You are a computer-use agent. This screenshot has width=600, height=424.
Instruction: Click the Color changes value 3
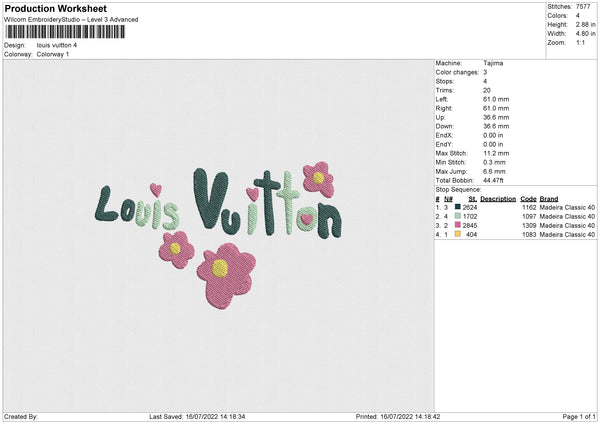pos(485,72)
